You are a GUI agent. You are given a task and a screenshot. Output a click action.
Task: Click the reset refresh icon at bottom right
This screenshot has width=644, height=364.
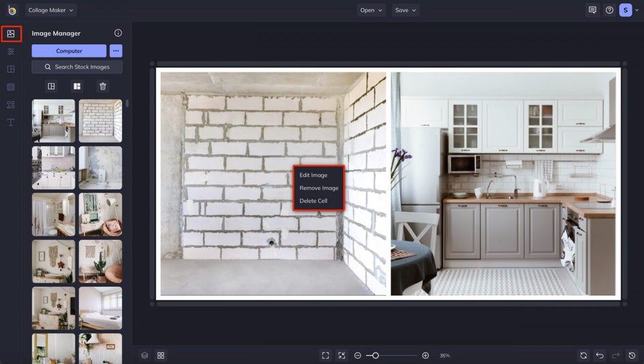pos(583,355)
